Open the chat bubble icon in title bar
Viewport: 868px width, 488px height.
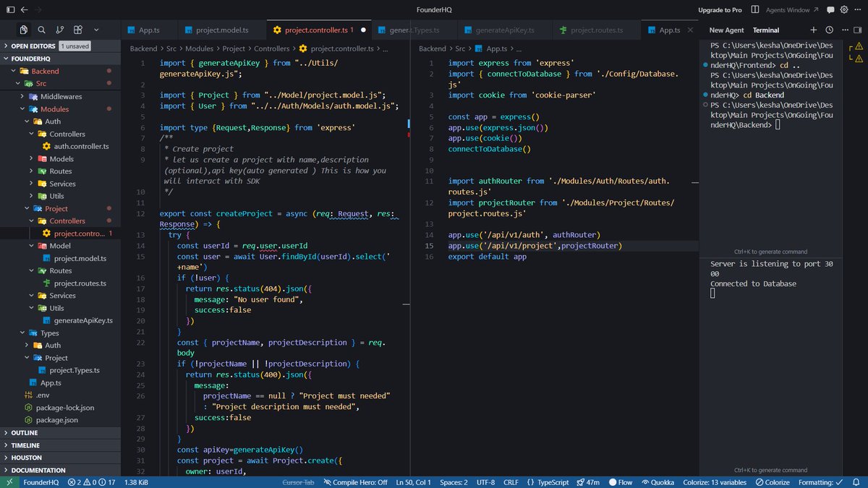[x=832, y=10]
